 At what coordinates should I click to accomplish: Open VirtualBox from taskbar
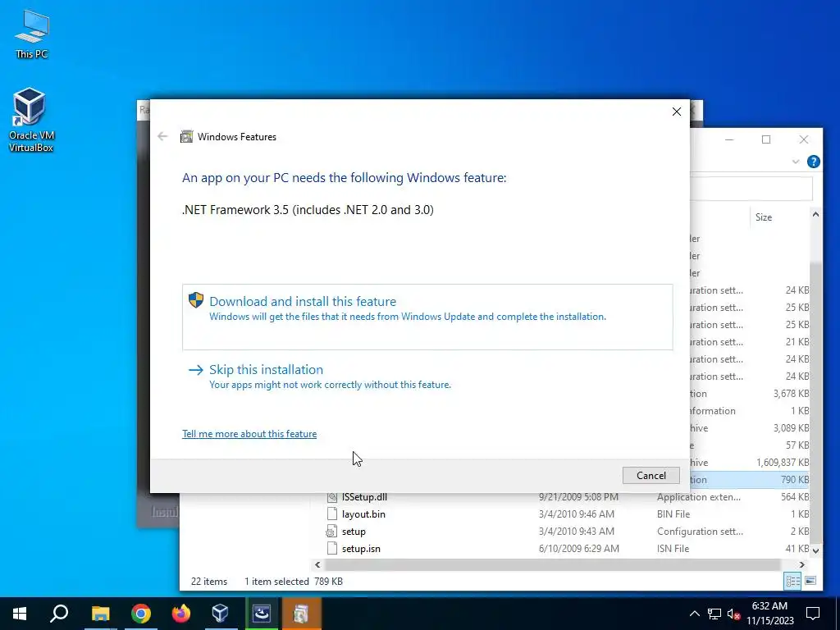[x=220, y=614]
